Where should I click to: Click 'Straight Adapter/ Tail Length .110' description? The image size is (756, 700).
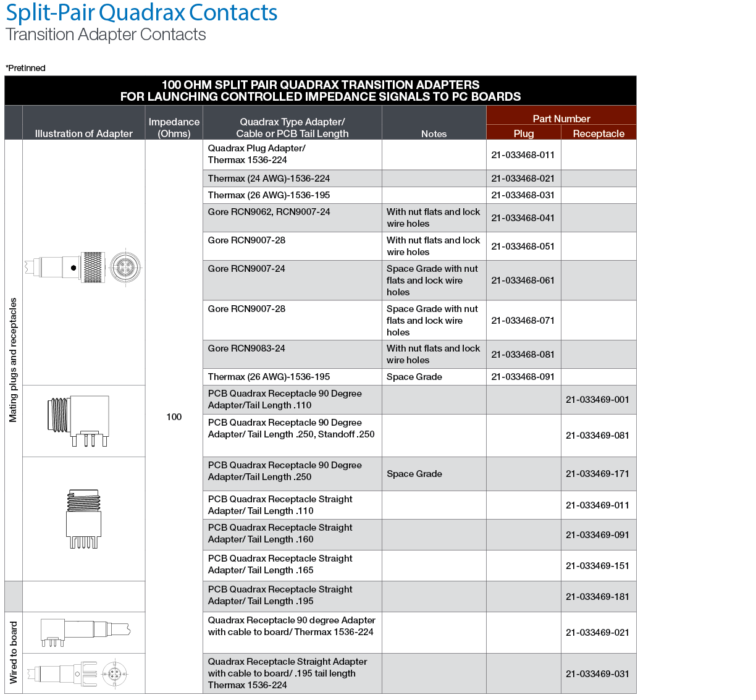click(x=280, y=505)
